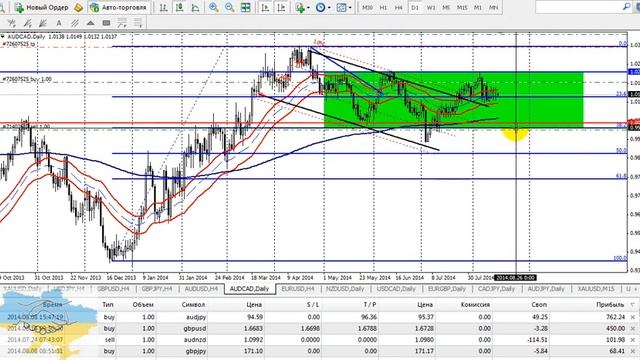Image resolution: width=640 pixels, height=360 pixels.
Task: Toggle chart auto scroll
Action: pos(265,7)
